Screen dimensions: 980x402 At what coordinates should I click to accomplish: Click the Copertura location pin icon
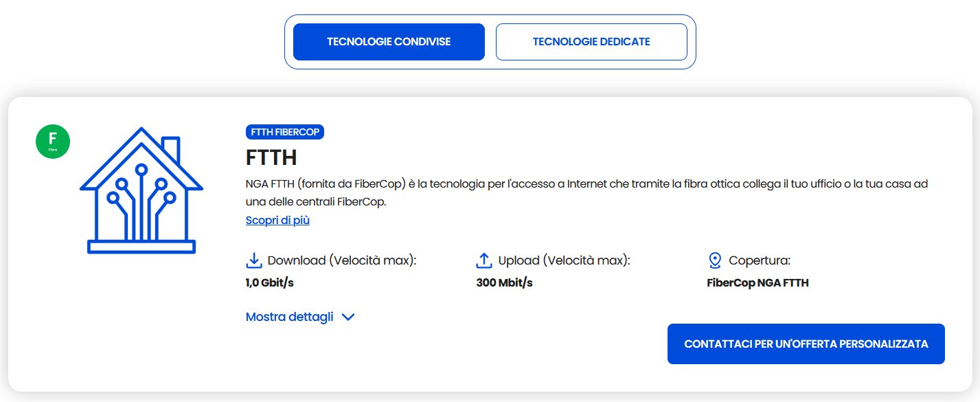click(x=715, y=260)
